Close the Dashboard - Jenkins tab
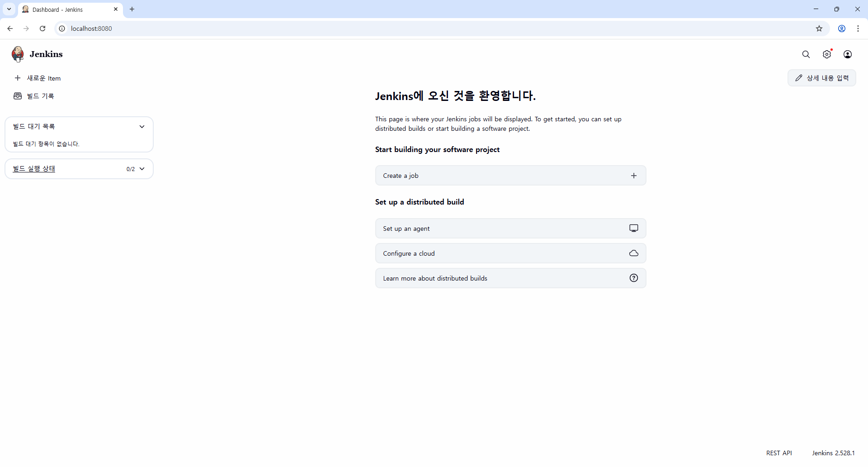 pyautogui.click(x=116, y=9)
